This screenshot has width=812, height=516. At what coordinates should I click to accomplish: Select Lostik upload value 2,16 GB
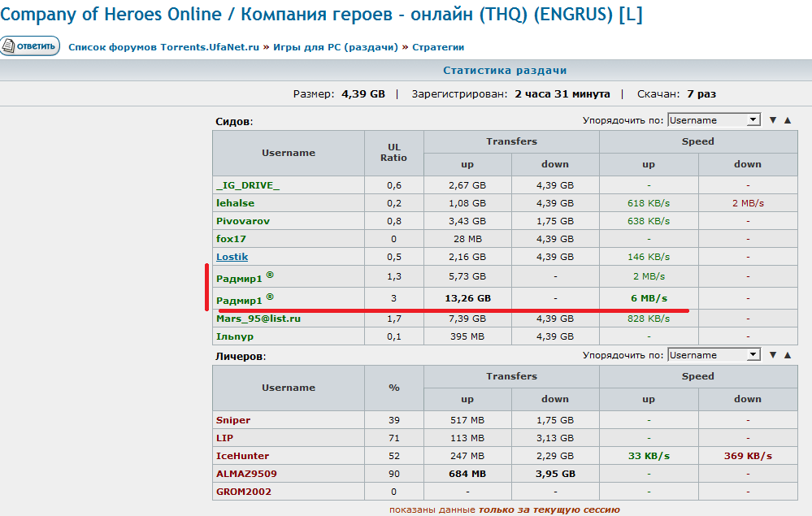tap(467, 257)
